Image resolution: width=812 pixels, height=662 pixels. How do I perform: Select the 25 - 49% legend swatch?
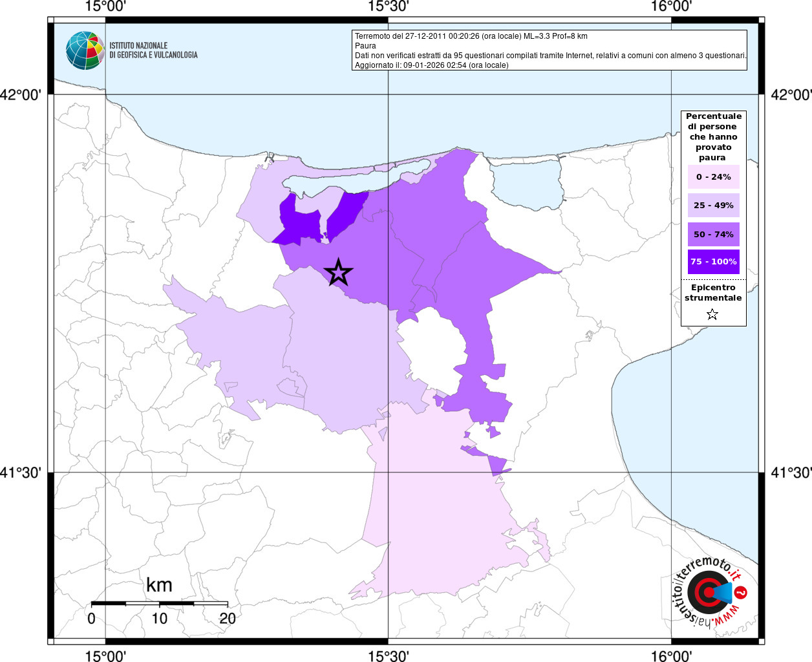(713, 206)
